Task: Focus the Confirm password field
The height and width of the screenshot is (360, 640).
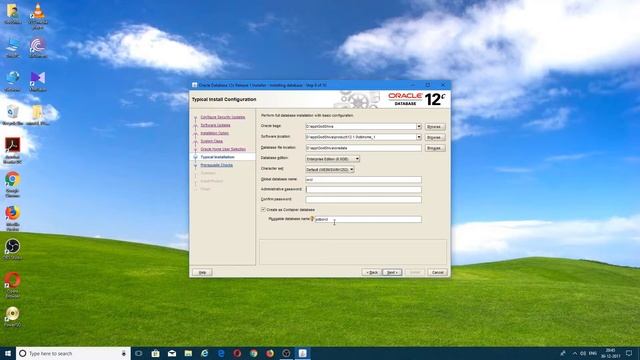Action: coord(363,200)
